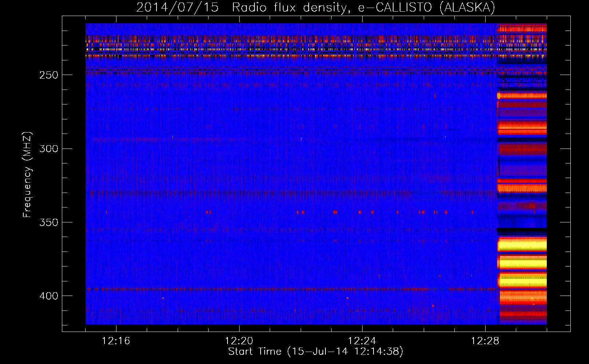This screenshot has width=589, height=364.
Task: Click the 350 frequency tick label
Action: (x=48, y=222)
